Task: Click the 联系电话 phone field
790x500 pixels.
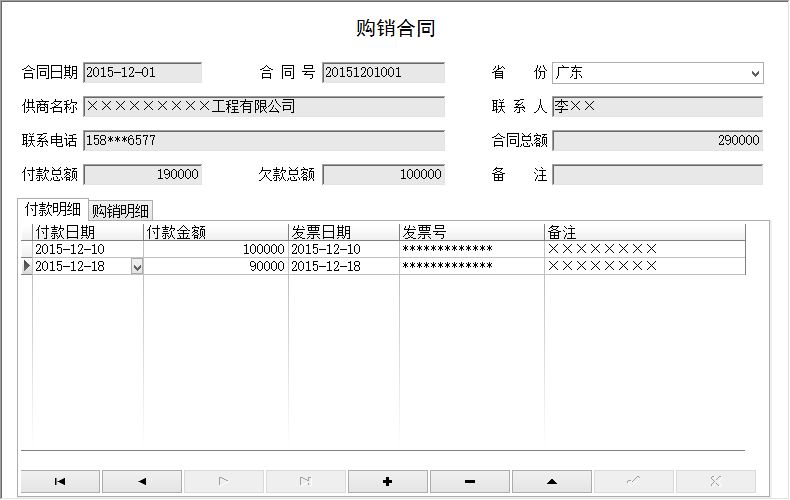Action: coord(264,141)
